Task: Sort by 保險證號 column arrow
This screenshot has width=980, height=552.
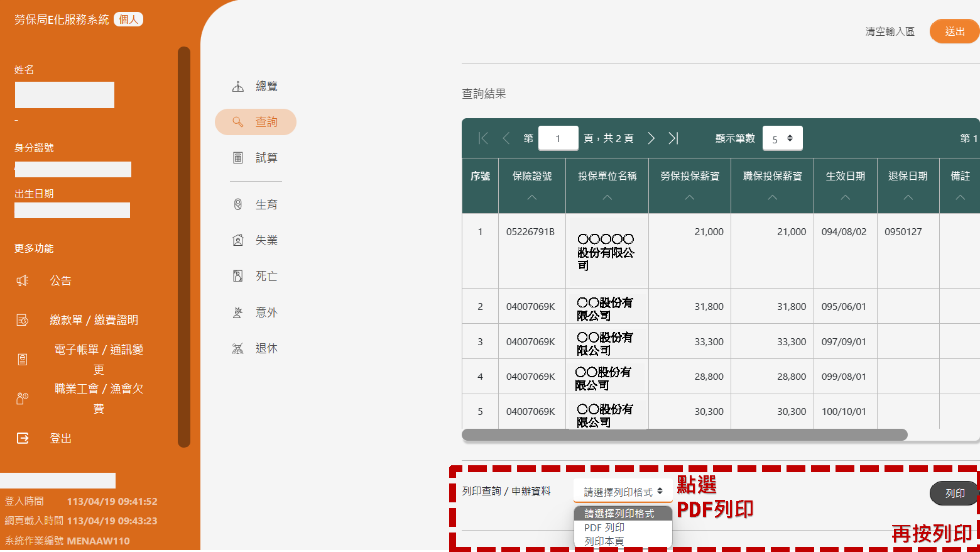Action: click(x=532, y=197)
